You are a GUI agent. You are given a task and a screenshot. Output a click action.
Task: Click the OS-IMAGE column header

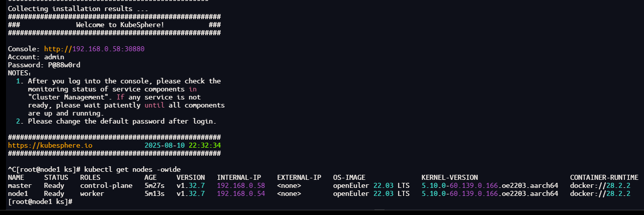point(349,177)
